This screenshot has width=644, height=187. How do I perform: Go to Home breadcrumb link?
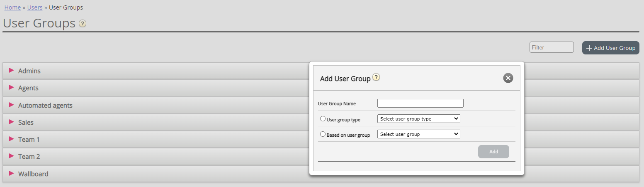[x=12, y=7]
